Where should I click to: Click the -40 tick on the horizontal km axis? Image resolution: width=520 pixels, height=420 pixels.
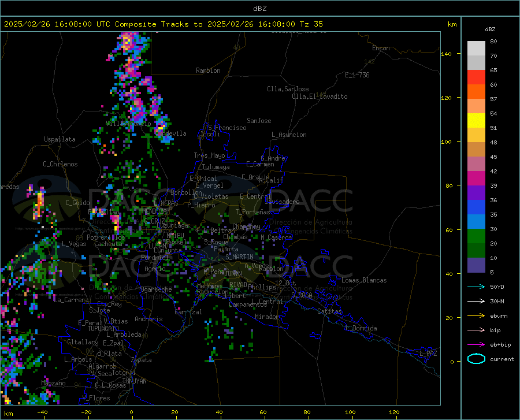pyautogui.click(x=42, y=412)
